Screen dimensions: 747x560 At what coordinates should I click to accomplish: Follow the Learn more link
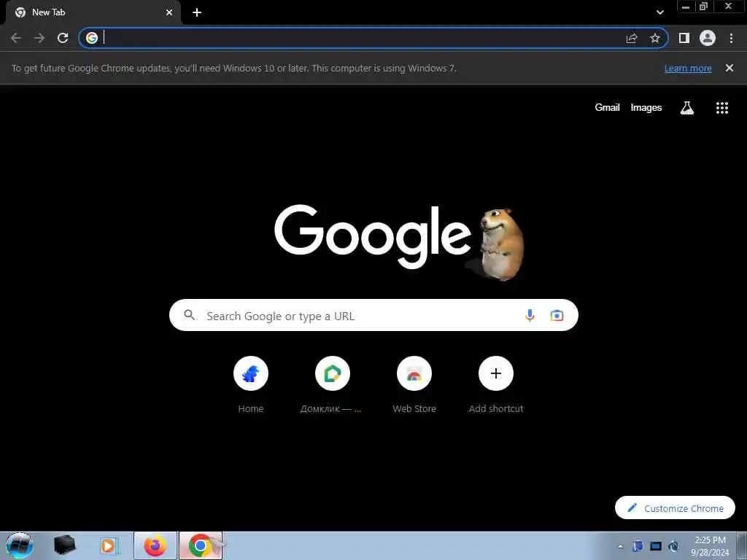[688, 68]
